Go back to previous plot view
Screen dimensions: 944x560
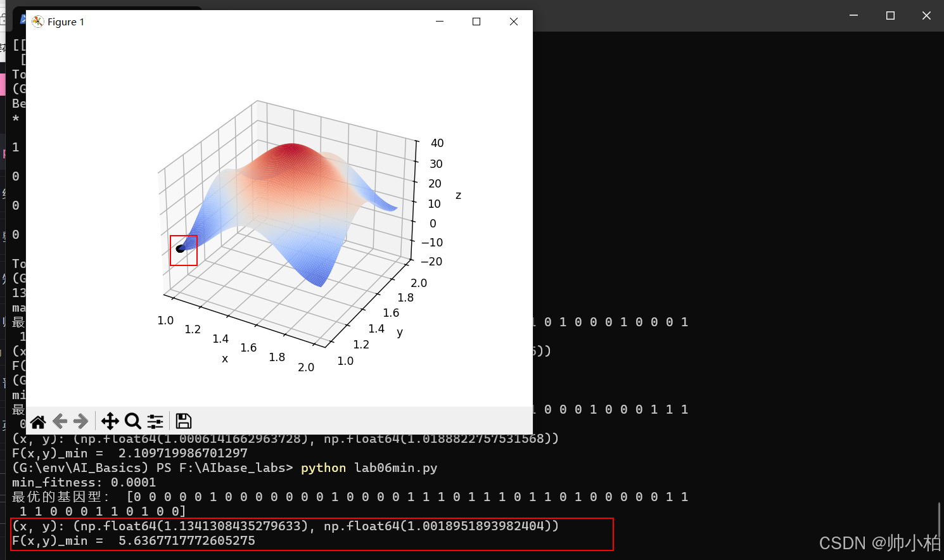point(60,421)
